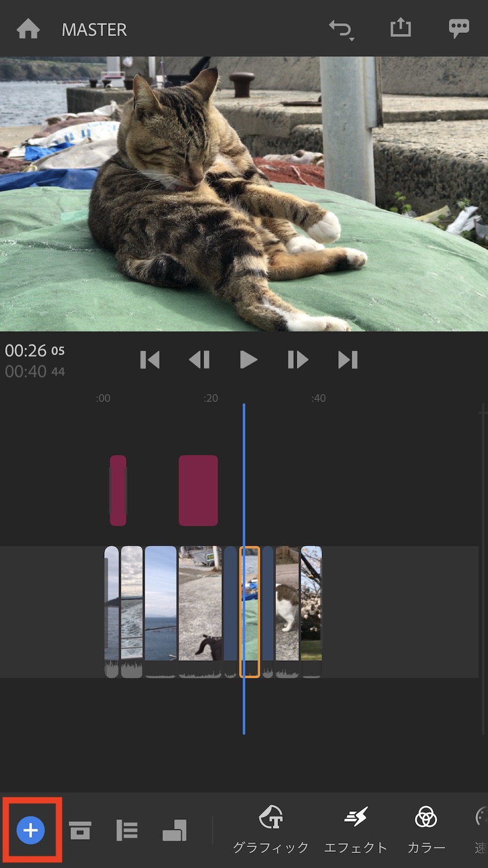This screenshot has width=488, height=868.
Task: Open the グラフィック tools
Action: 271,830
